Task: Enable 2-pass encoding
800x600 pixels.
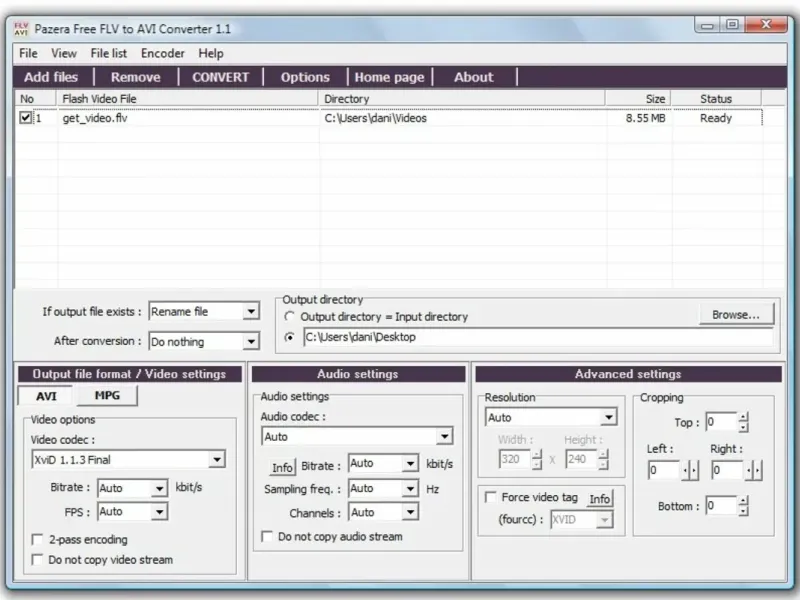Action: pyautogui.click(x=37, y=539)
